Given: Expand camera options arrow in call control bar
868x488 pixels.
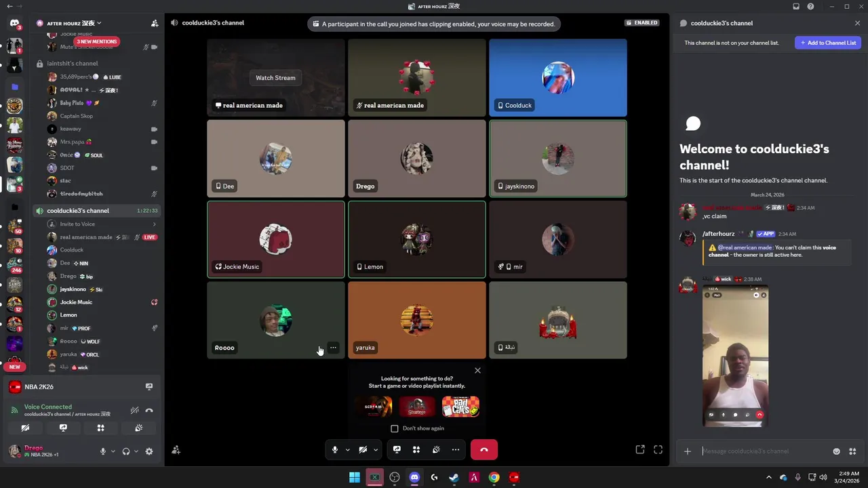Looking at the screenshot, I should click(x=376, y=449).
